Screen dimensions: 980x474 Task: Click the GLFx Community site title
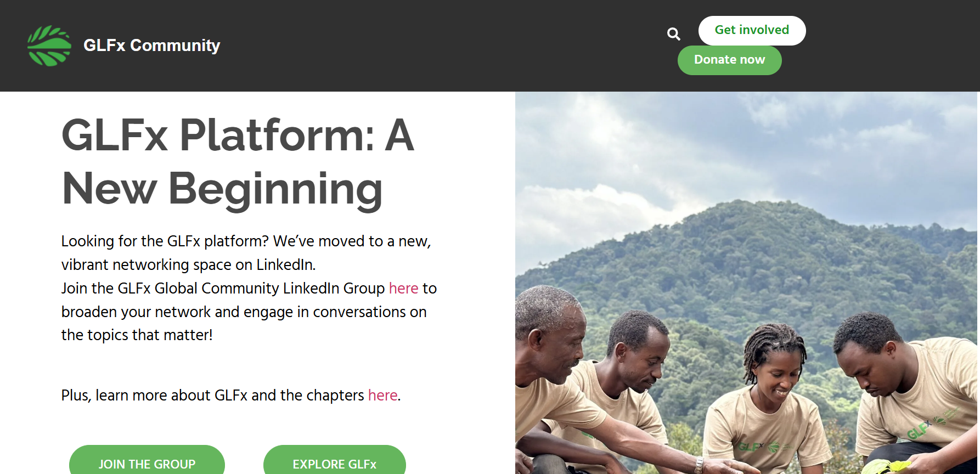pyautogui.click(x=151, y=46)
